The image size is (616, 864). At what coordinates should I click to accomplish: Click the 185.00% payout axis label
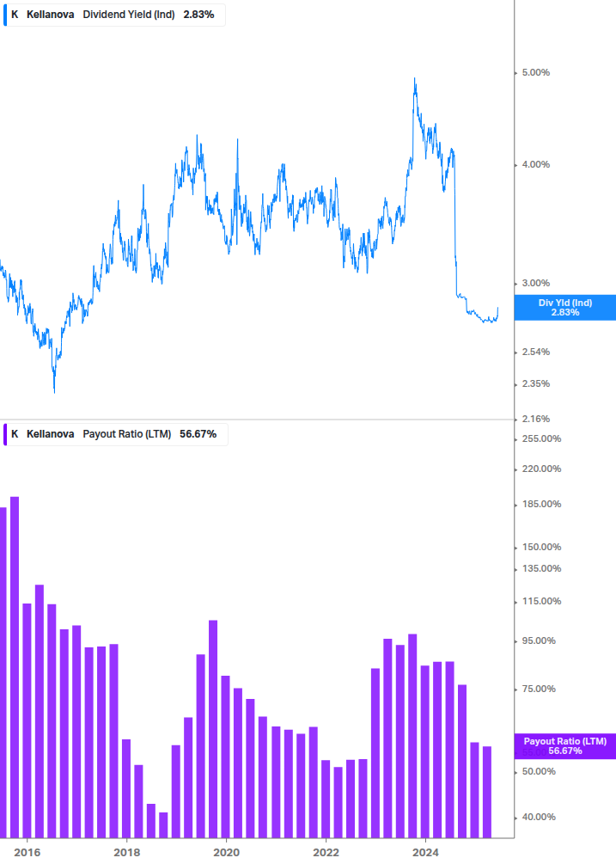click(541, 504)
